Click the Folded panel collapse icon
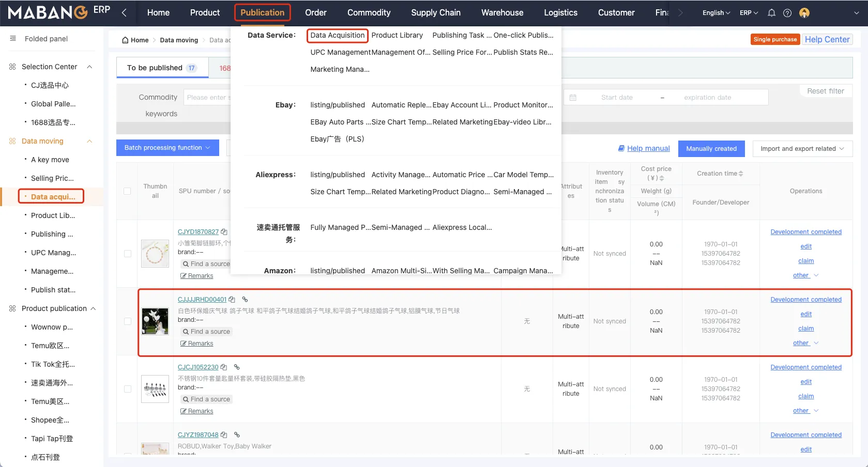 13,39
